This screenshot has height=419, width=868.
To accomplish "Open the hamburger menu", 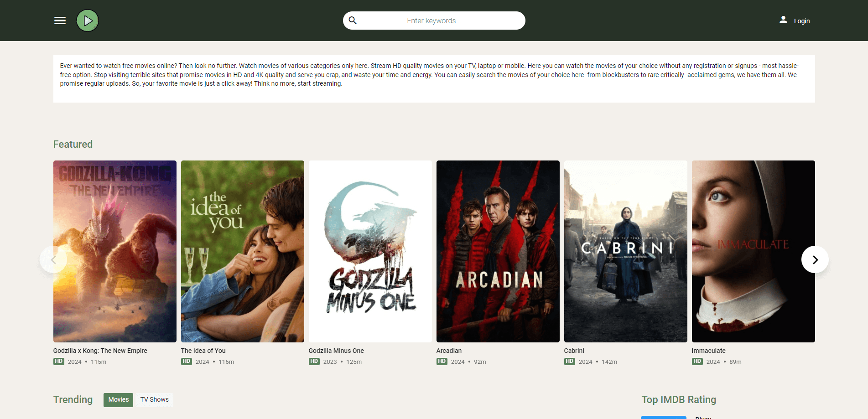I will coord(60,21).
